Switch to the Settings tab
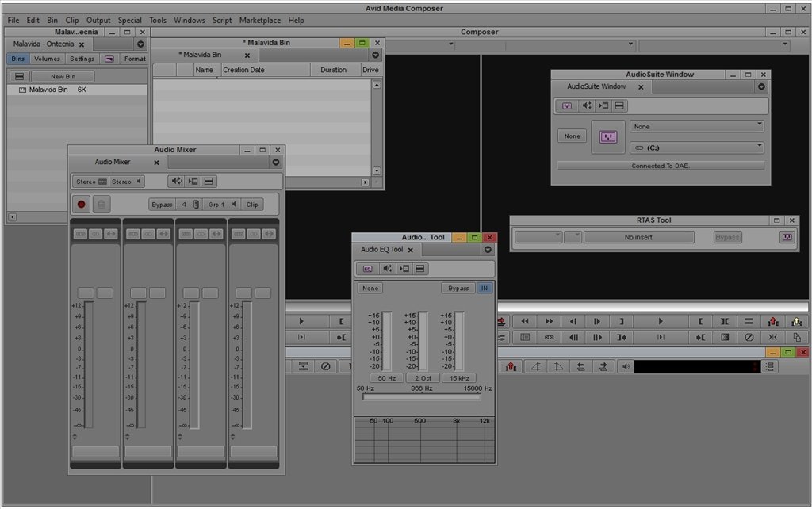The image size is (812, 509). pos(82,59)
